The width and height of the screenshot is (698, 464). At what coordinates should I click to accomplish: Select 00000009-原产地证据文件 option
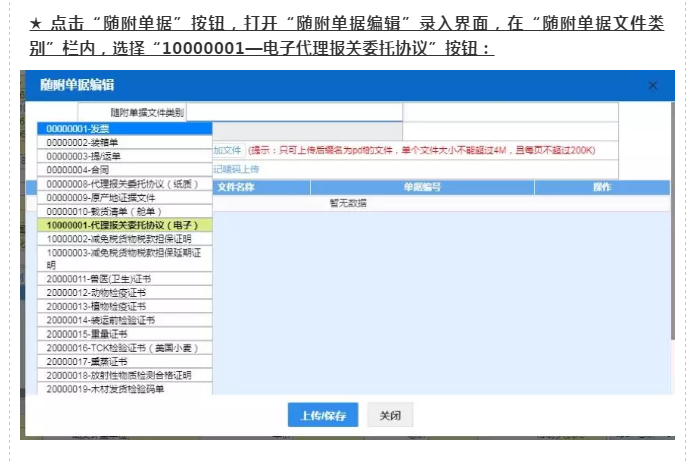[124, 198]
